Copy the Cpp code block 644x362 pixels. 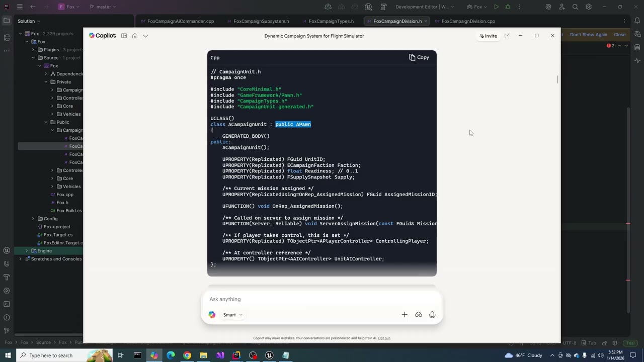coord(419,57)
